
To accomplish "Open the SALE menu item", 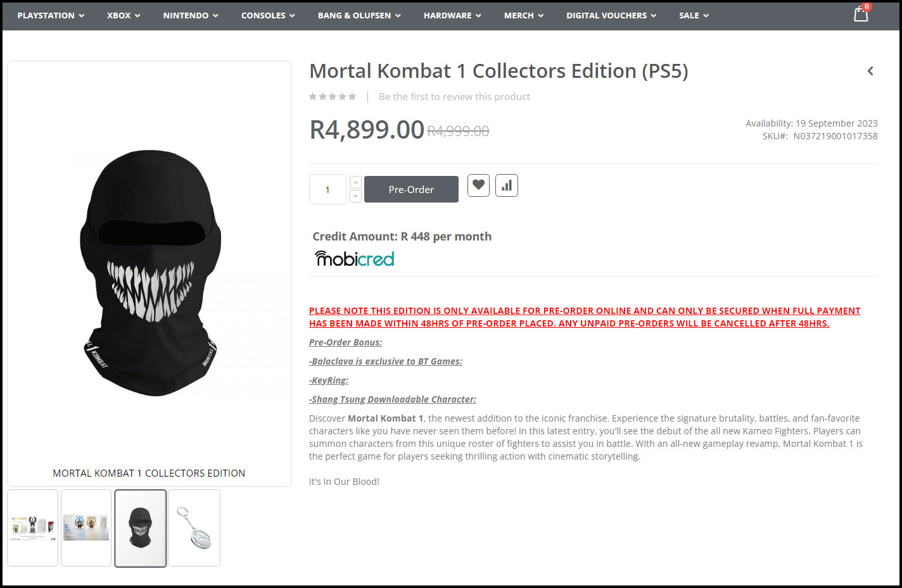I will [693, 15].
